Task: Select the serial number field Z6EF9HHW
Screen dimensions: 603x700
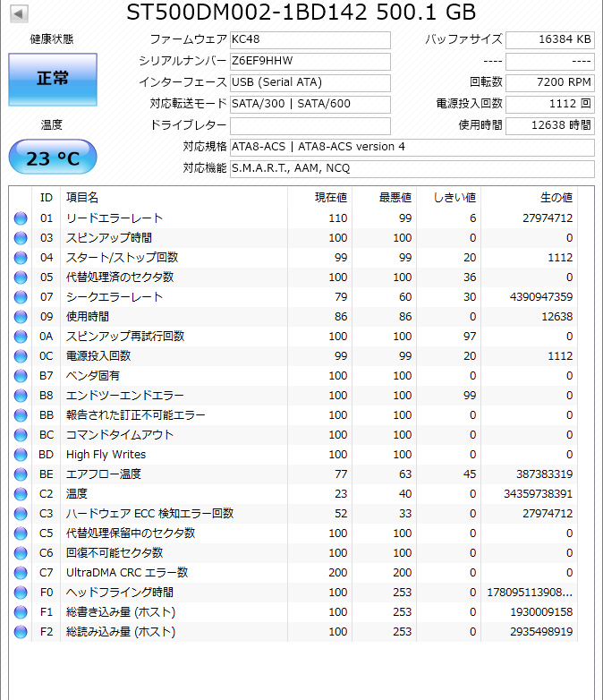Action: click(310, 62)
